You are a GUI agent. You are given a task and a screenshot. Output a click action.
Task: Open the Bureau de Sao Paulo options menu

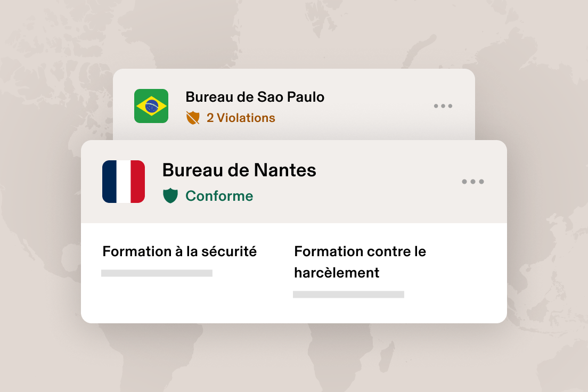(x=443, y=106)
